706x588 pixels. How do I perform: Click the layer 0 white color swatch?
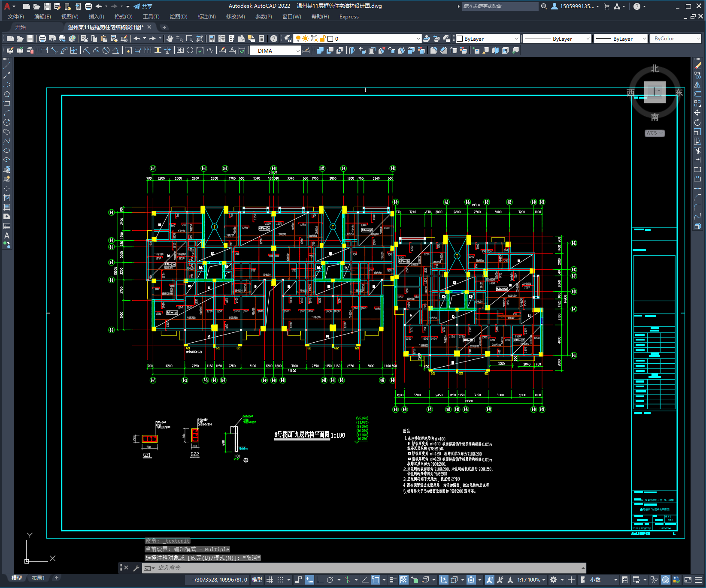(330, 39)
